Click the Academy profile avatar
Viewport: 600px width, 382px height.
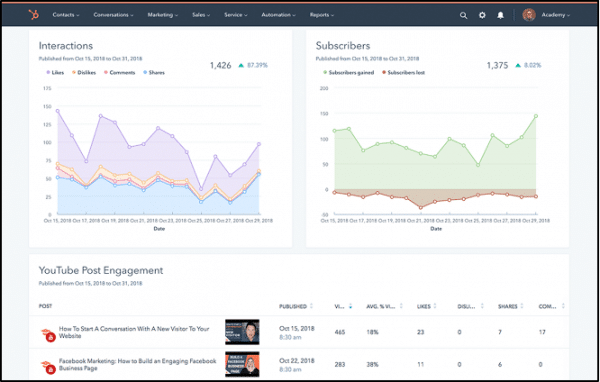(x=529, y=15)
